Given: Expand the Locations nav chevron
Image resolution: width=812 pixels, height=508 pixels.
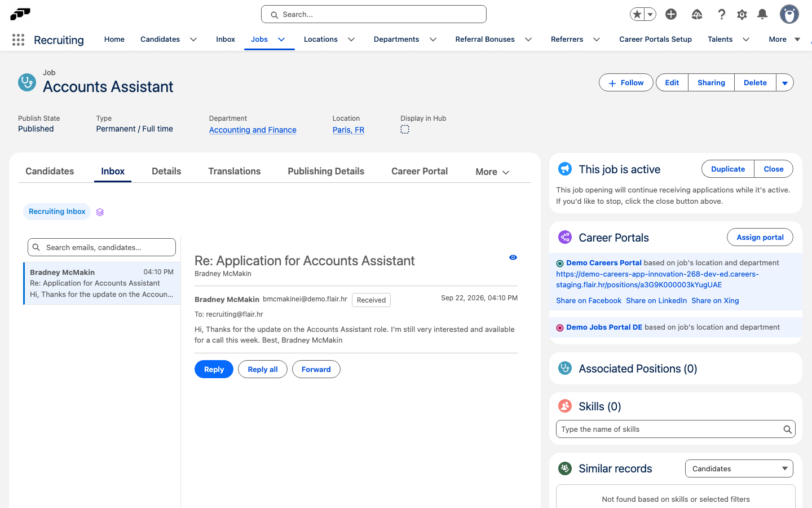Looking at the screenshot, I should [351, 40].
